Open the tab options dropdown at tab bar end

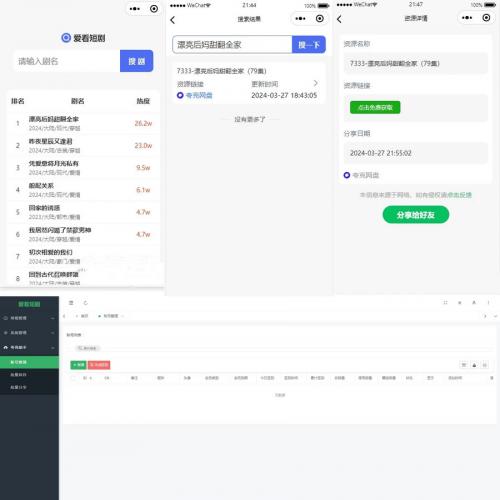point(495,316)
